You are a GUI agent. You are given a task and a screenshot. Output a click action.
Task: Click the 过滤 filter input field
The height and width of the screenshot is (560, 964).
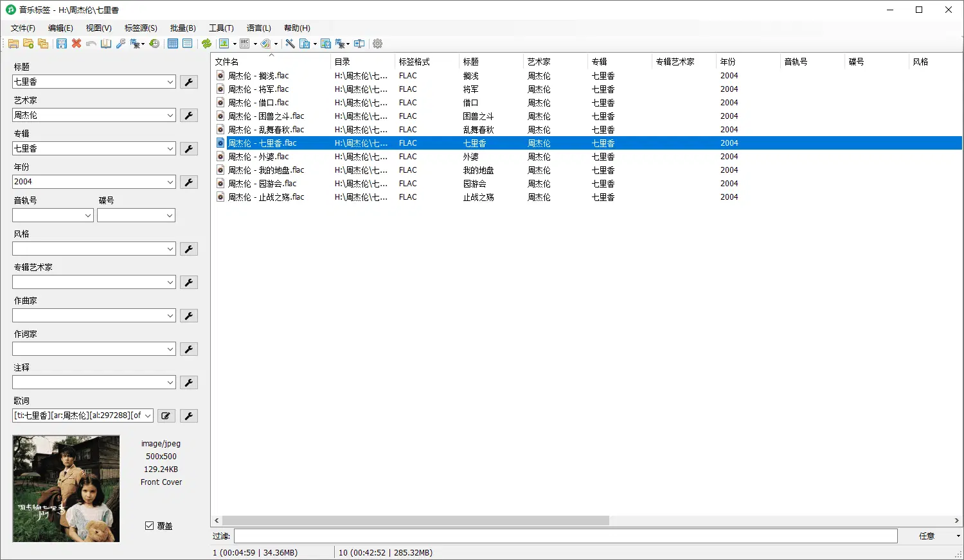[x=566, y=536]
